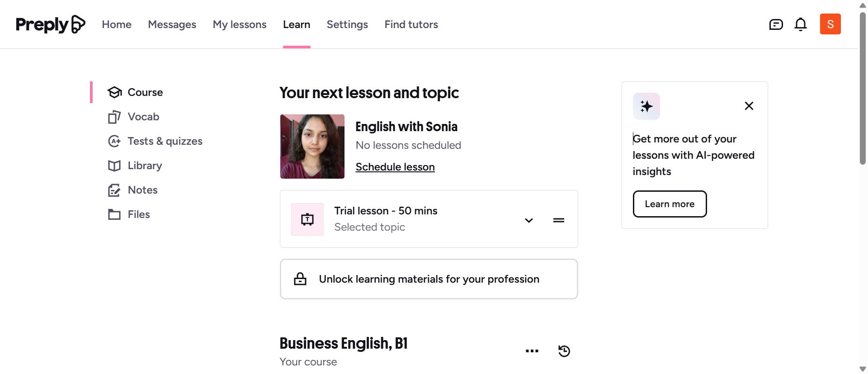Click the drag handle on Trial lesson card
This screenshot has width=868, height=374.
558,220
